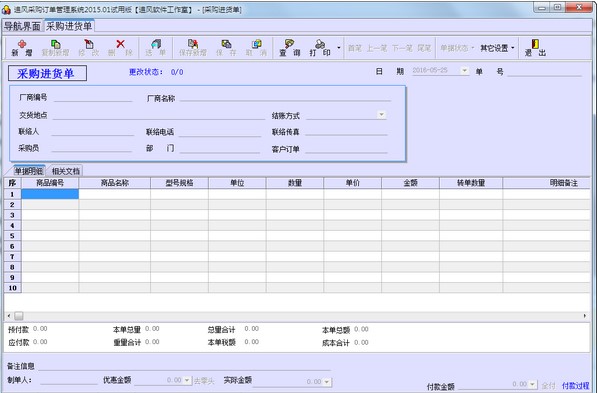Click the 联络人 input field
This screenshot has width=598, height=393.
click(x=93, y=131)
